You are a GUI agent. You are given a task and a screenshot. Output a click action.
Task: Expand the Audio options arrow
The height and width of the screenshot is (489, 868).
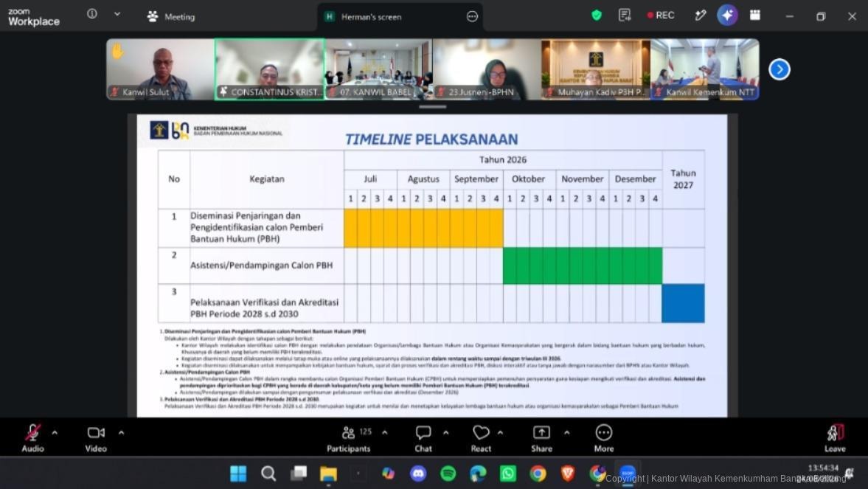coord(55,432)
